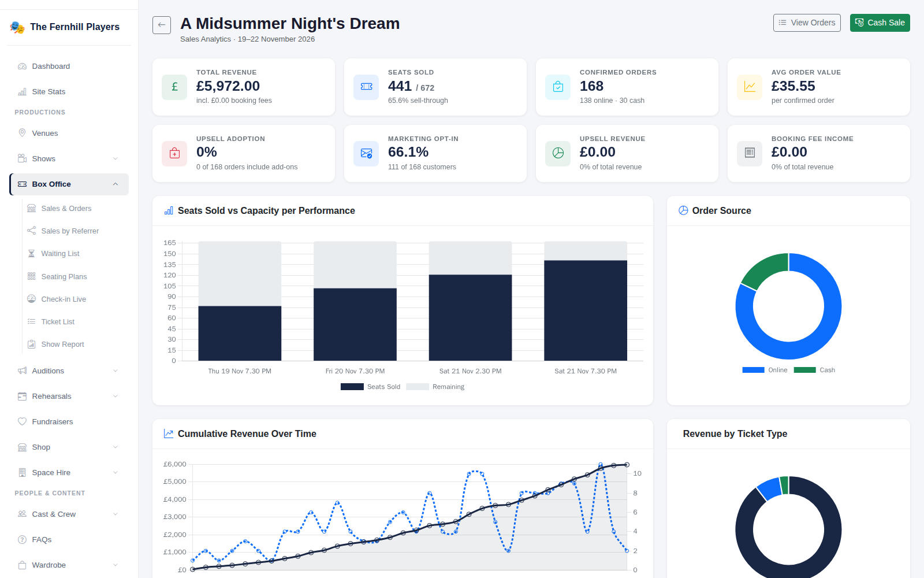
Task: Open the Site Stats link
Action: point(69,92)
